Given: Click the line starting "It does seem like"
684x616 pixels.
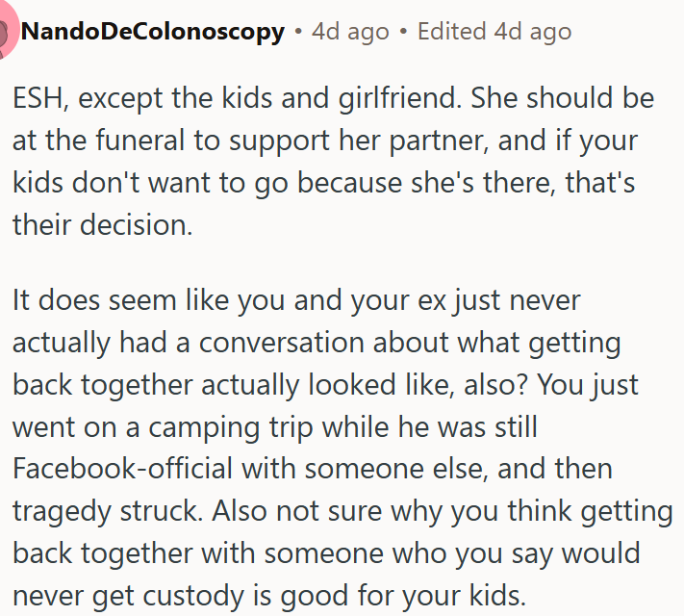Looking at the screenshot, I should coord(296,300).
